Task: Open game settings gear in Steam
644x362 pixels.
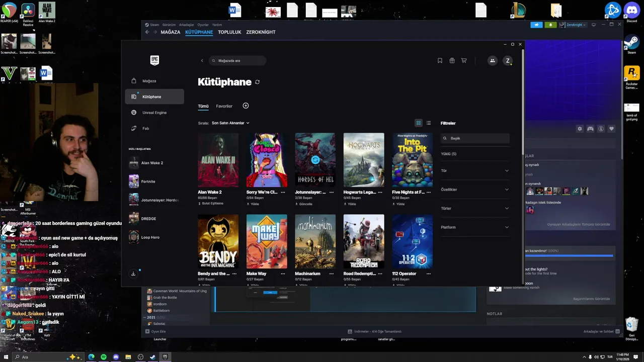Action: tap(580, 129)
